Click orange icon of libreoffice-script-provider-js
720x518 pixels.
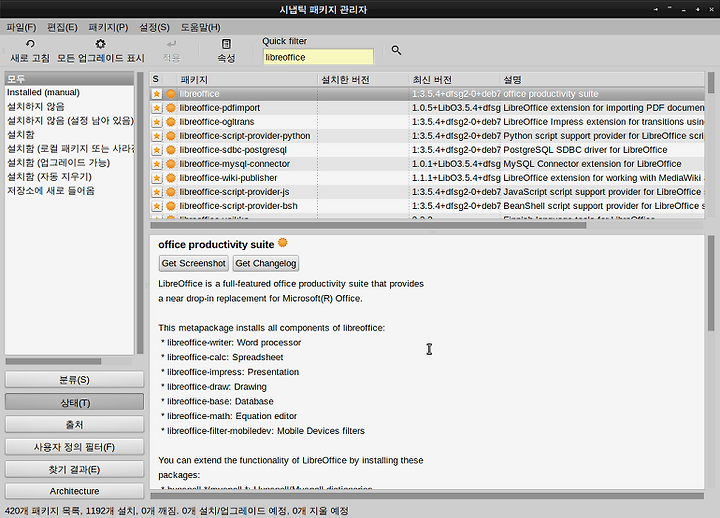(x=171, y=192)
